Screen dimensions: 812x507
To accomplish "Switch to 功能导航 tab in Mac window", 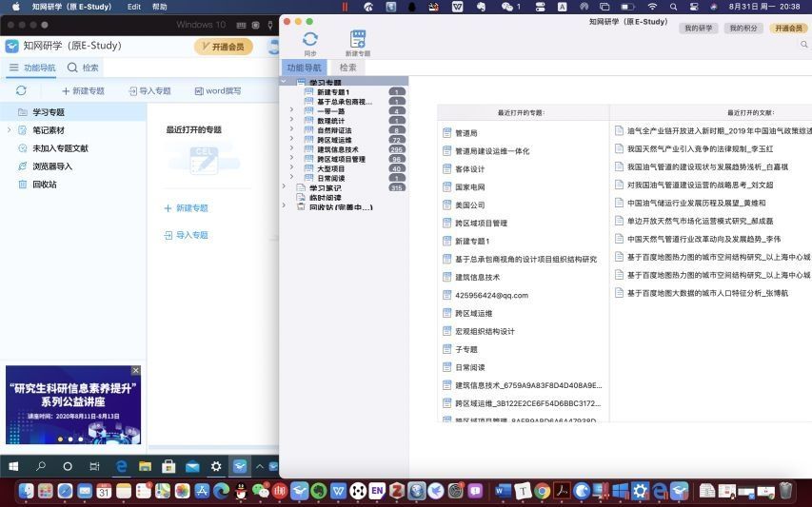I will (304, 68).
